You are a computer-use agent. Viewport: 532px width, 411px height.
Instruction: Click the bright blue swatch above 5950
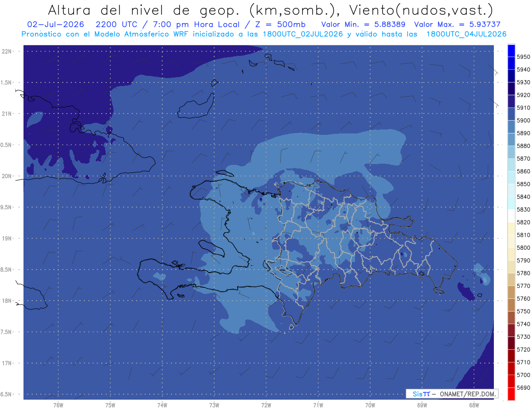511,50
